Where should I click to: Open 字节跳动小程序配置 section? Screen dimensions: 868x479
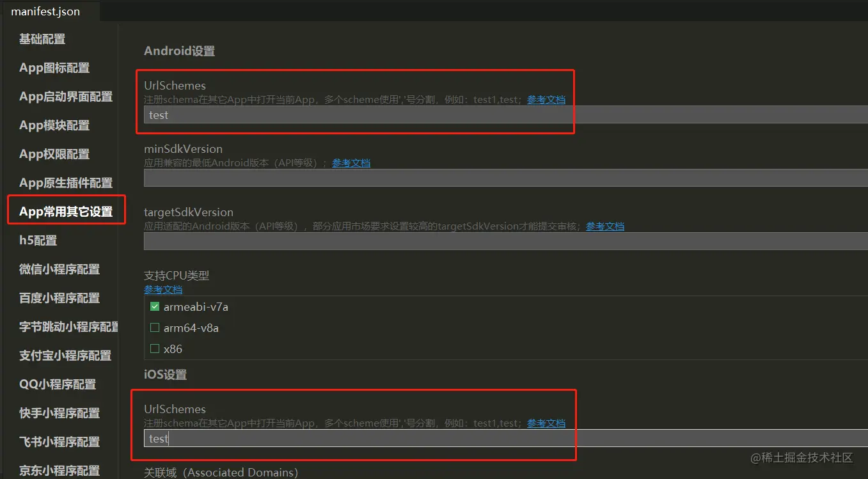click(x=68, y=327)
